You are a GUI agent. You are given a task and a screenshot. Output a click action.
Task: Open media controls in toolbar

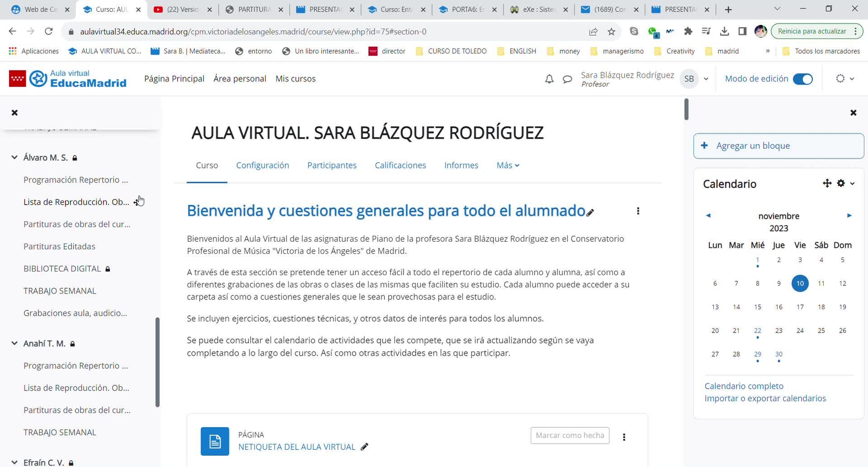(x=706, y=31)
